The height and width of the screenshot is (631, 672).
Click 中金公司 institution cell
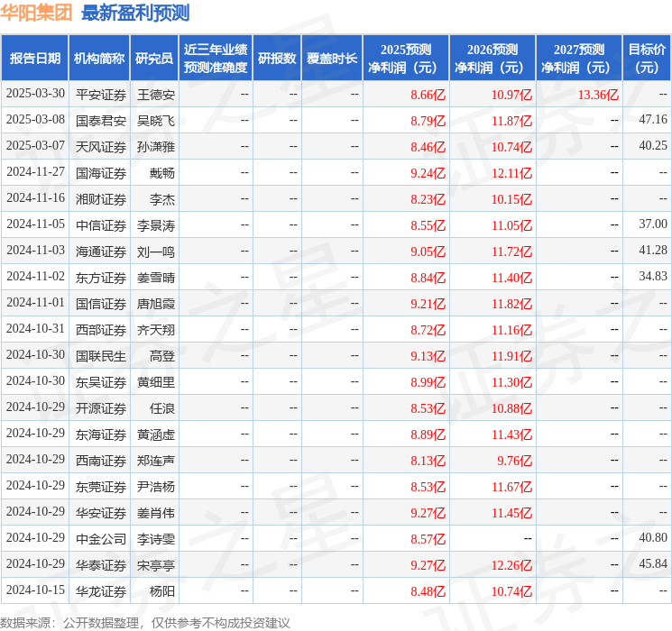101,539
